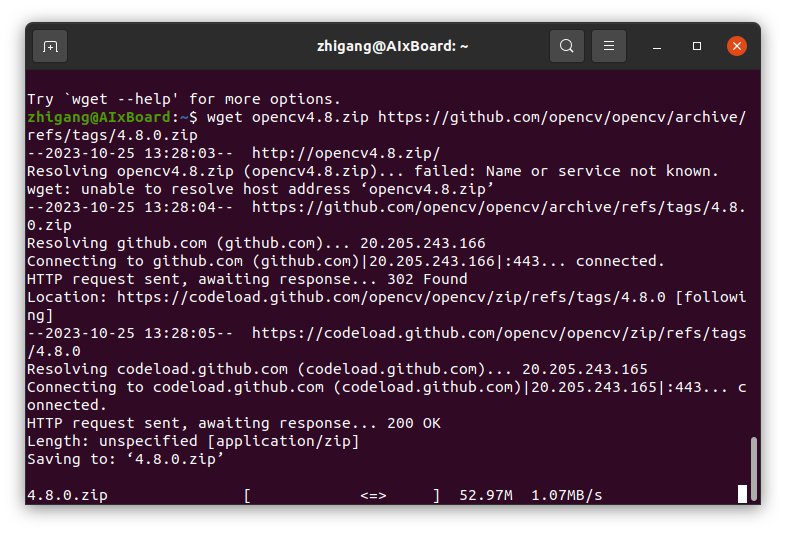Click the 4.8.0.zip progress filename
The width and height of the screenshot is (786, 533).
[x=67, y=495]
